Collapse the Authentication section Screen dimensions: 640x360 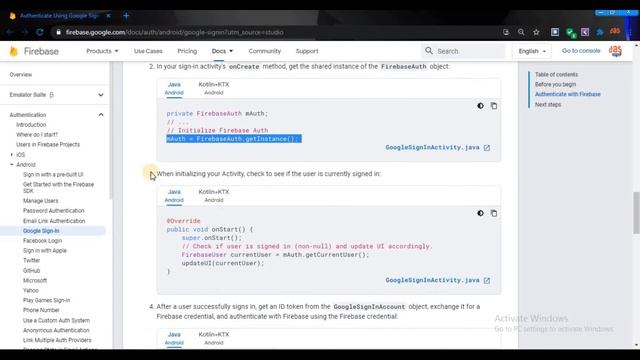tap(101, 115)
